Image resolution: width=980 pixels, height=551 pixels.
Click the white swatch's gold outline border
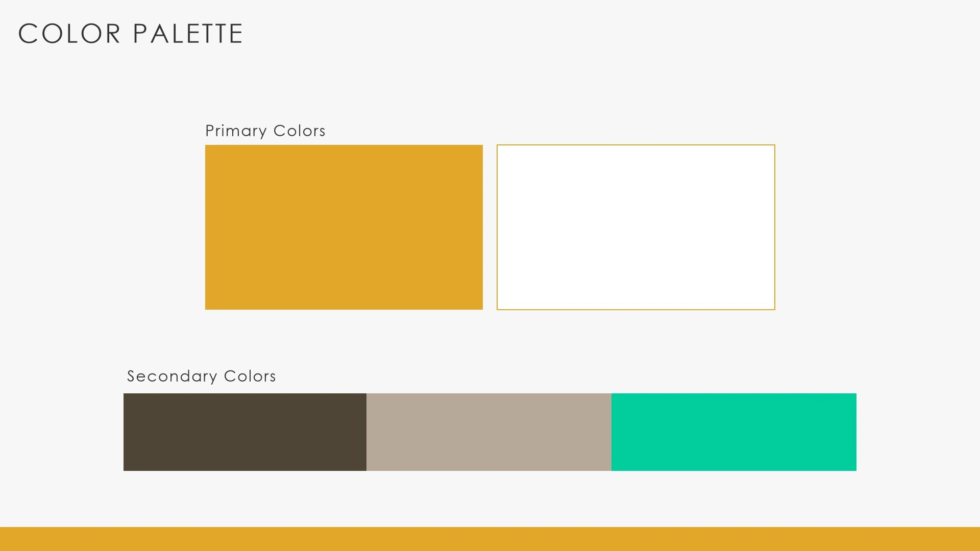click(x=498, y=227)
